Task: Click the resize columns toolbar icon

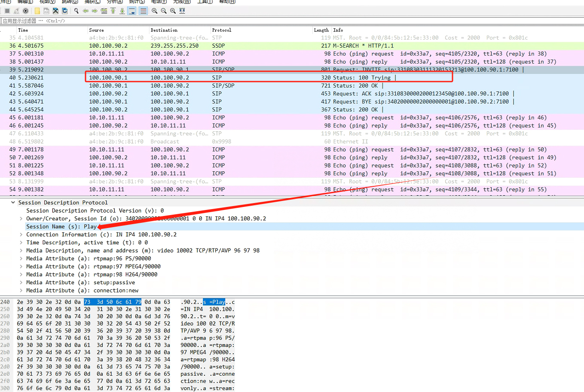Action: 182,11
